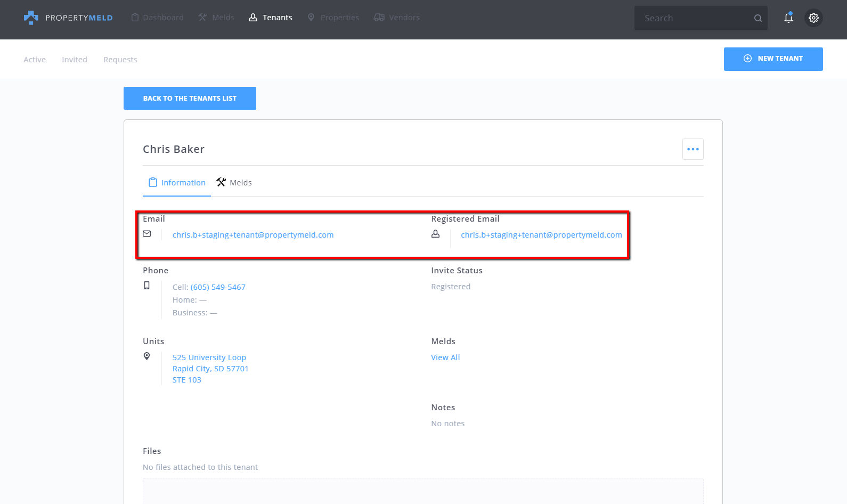The height and width of the screenshot is (504, 847).
Task: Click the search magnifier icon
Action: point(758,18)
